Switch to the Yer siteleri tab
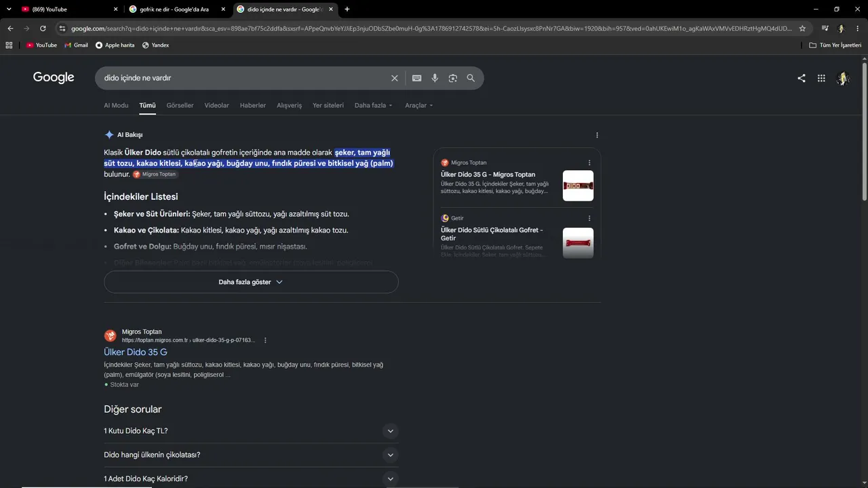Screen dimensions: 868x488 328,106
